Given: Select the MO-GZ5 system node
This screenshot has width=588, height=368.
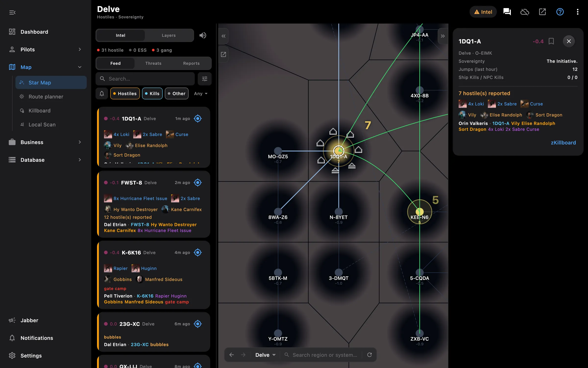Looking at the screenshot, I should tap(278, 151).
